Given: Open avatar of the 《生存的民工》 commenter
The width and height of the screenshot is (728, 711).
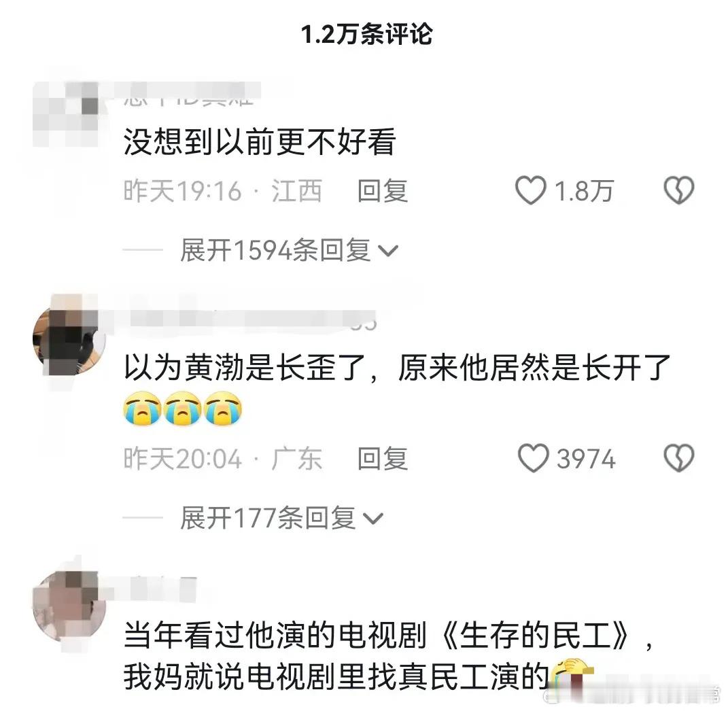Looking at the screenshot, I should pos(69,606).
